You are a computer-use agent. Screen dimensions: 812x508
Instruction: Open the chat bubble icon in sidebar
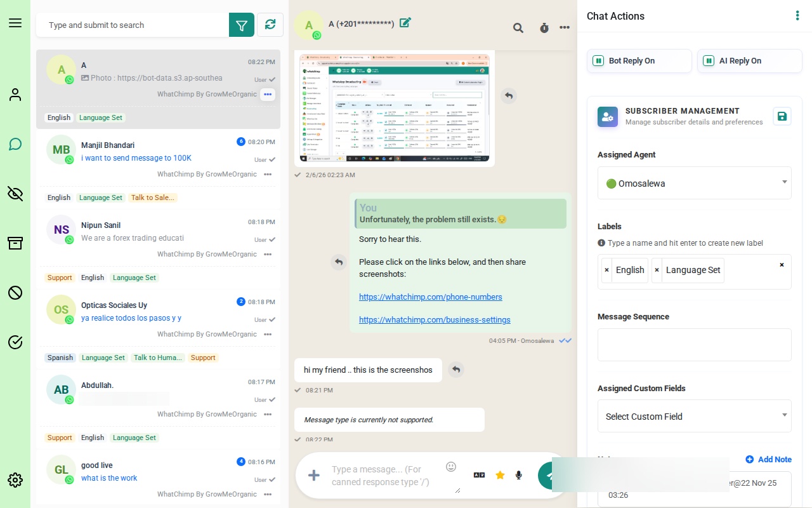coord(15,144)
